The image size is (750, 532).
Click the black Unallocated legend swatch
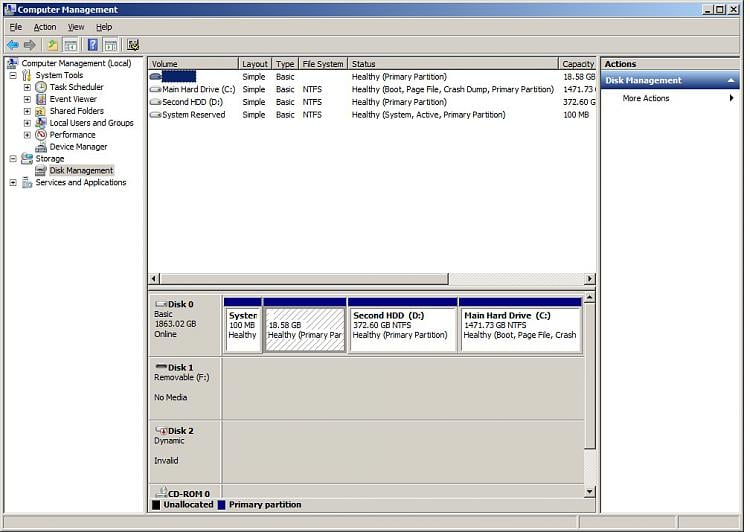(x=156, y=505)
